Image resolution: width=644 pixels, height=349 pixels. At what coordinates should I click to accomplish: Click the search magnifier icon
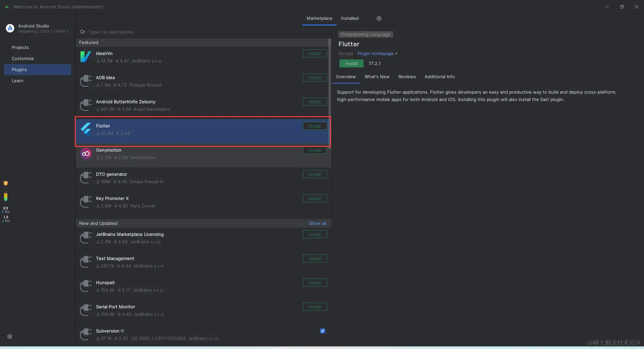[83, 32]
